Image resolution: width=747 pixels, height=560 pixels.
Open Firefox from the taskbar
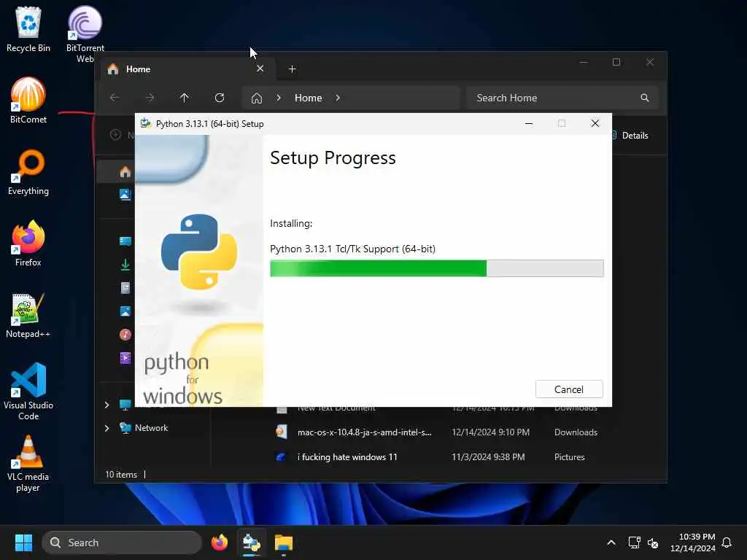[220, 542]
